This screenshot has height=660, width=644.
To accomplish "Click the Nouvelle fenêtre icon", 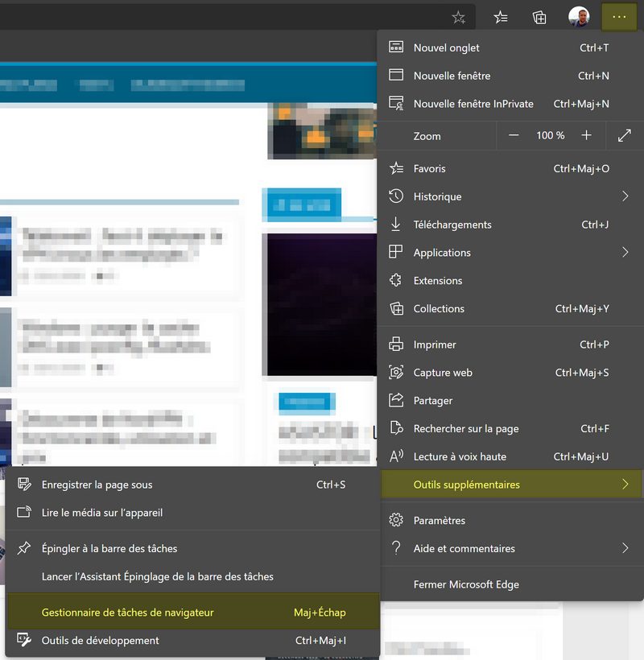I will pos(396,75).
